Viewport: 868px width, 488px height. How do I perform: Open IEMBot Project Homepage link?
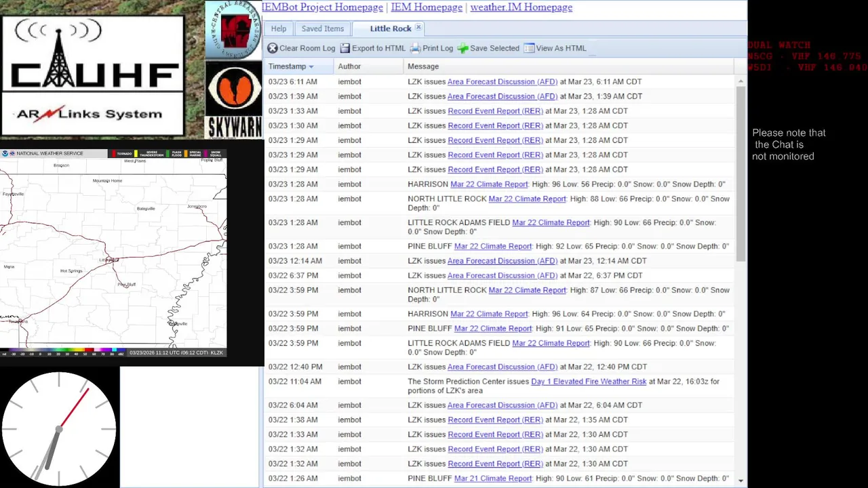(x=322, y=7)
